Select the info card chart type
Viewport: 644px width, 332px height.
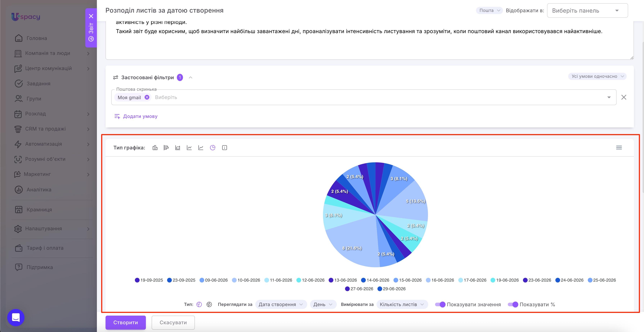pyautogui.click(x=225, y=148)
